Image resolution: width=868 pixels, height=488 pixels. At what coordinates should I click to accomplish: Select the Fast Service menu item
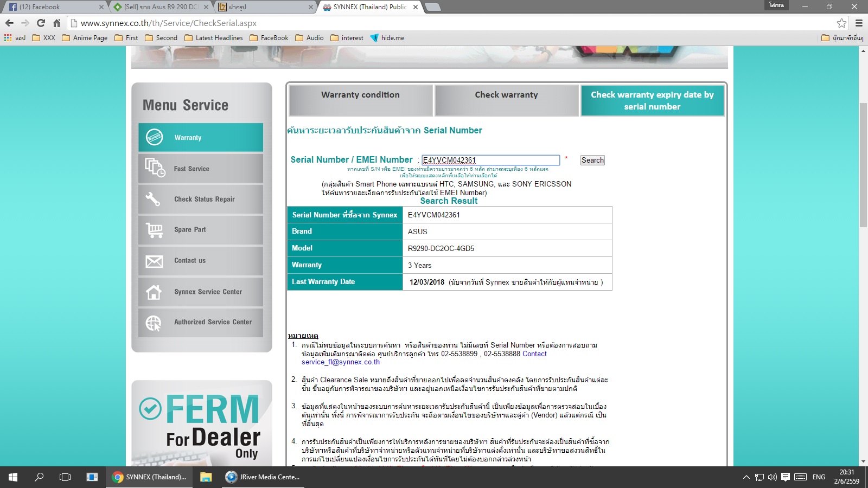coord(201,169)
